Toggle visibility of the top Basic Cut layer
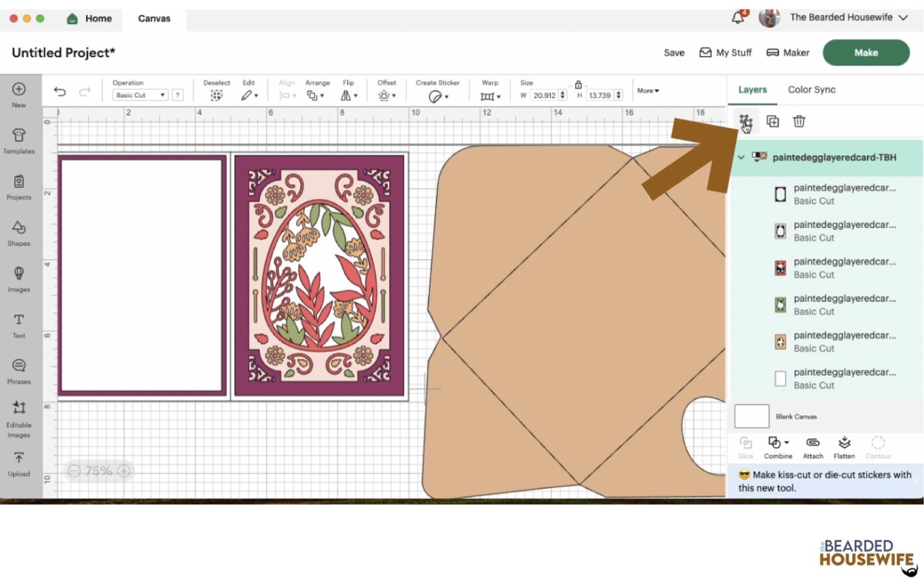 (780, 194)
